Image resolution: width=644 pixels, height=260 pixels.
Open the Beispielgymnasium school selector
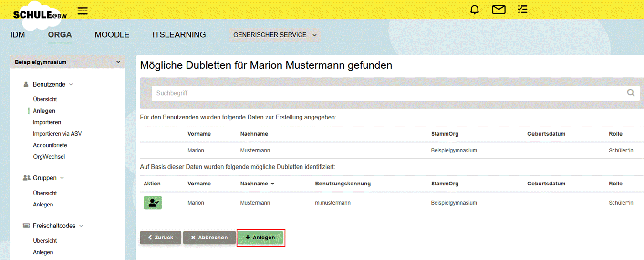coord(67,62)
